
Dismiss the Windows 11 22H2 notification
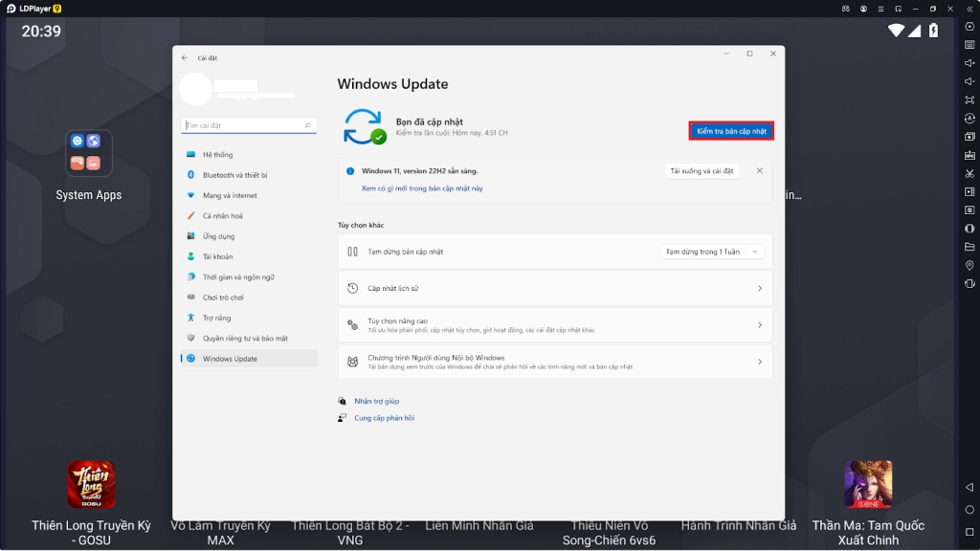(x=759, y=170)
